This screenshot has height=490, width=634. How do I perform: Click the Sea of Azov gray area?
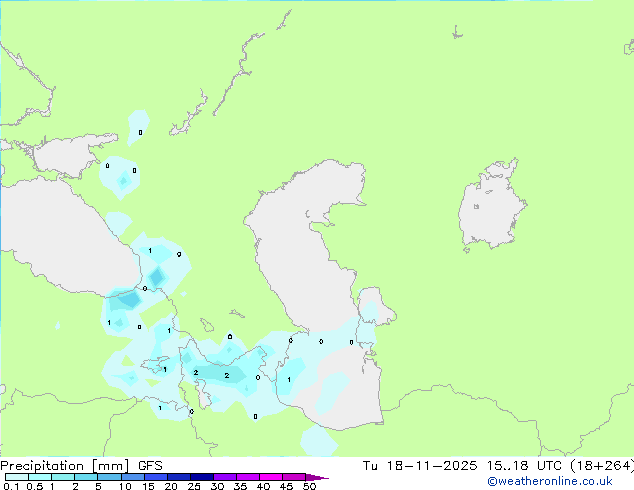point(67,156)
